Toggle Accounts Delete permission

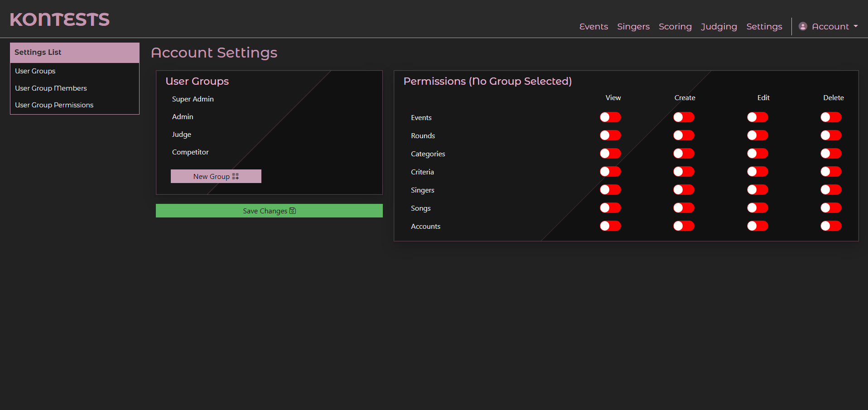831,226
